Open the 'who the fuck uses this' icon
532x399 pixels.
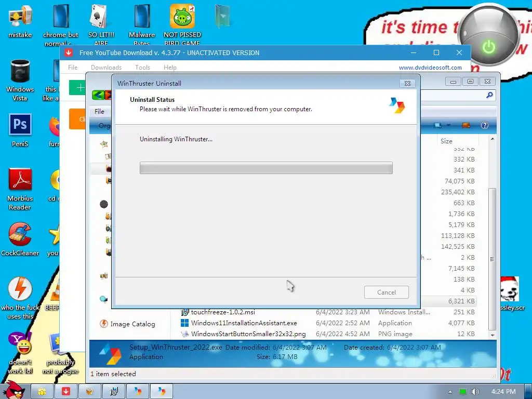tap(20, 298)
